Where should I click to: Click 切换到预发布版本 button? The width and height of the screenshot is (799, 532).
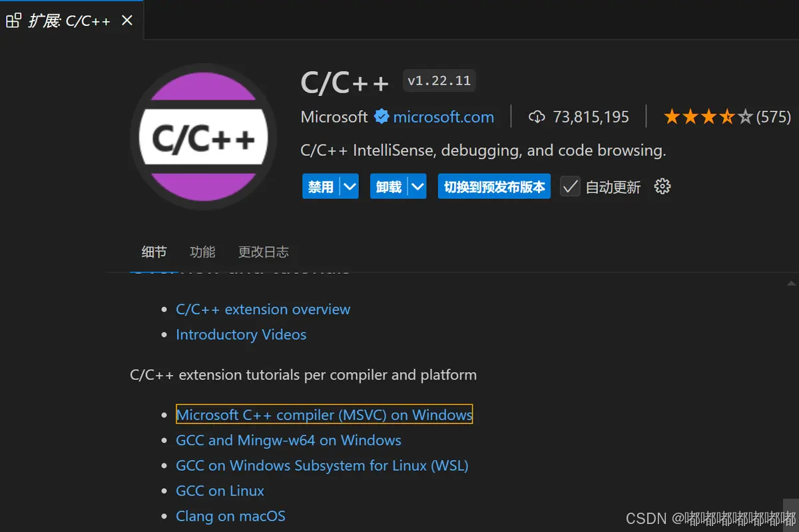pos(494,186)
